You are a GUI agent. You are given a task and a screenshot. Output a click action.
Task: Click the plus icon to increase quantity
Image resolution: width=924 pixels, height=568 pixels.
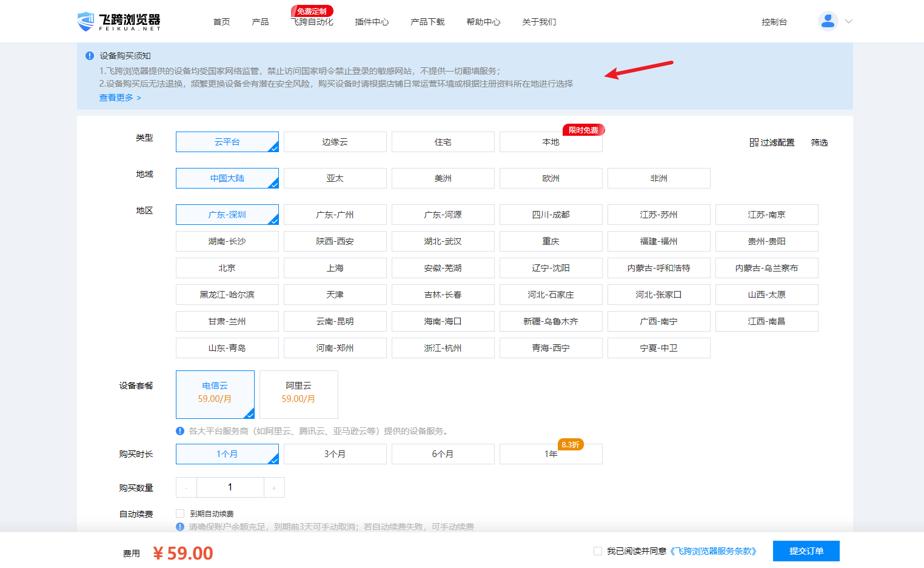click(274, 488)
